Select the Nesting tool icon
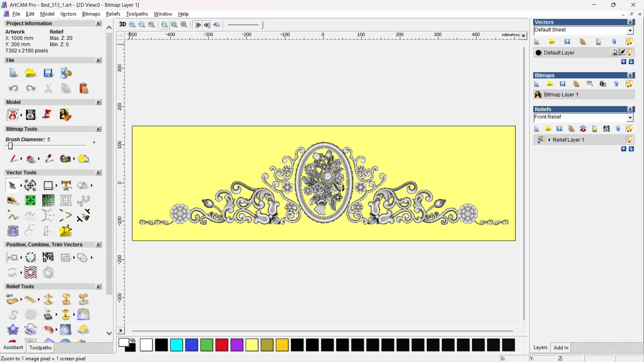The height and width of the screenshot is (362, 644). tap(48, 257)
